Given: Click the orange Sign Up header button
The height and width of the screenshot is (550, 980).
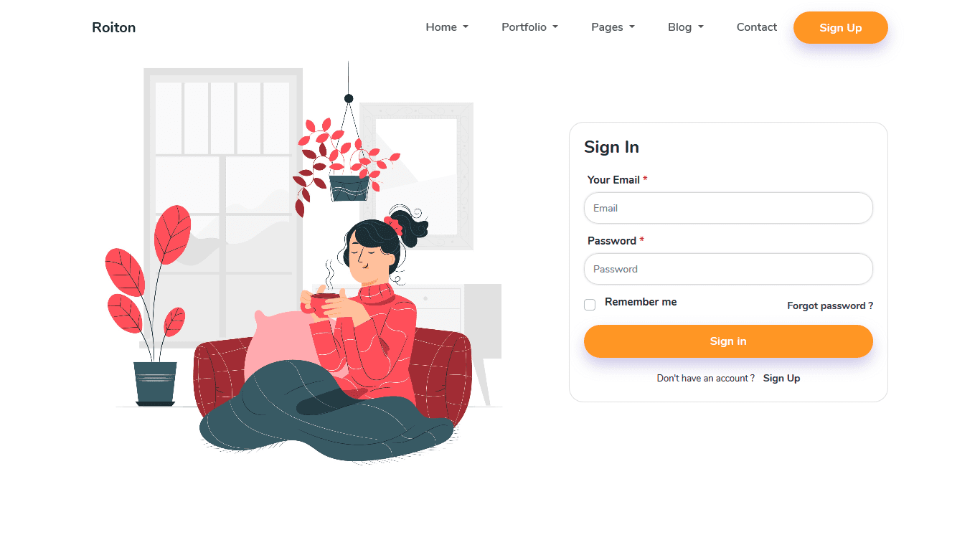Looking at the screenshot, I should pos(840,27).
